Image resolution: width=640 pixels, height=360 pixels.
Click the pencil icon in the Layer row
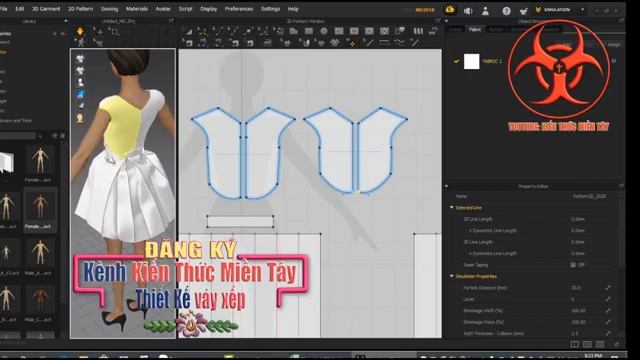click(x=608, y=299)
